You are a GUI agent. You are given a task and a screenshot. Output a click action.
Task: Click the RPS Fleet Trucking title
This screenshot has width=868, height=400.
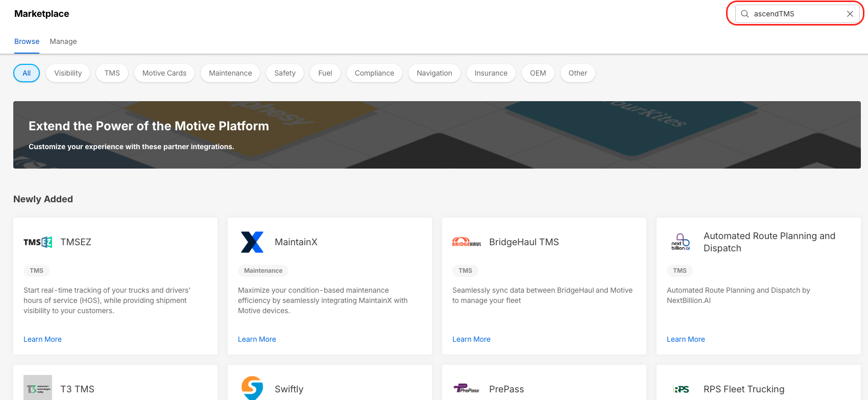click(744, 389)
